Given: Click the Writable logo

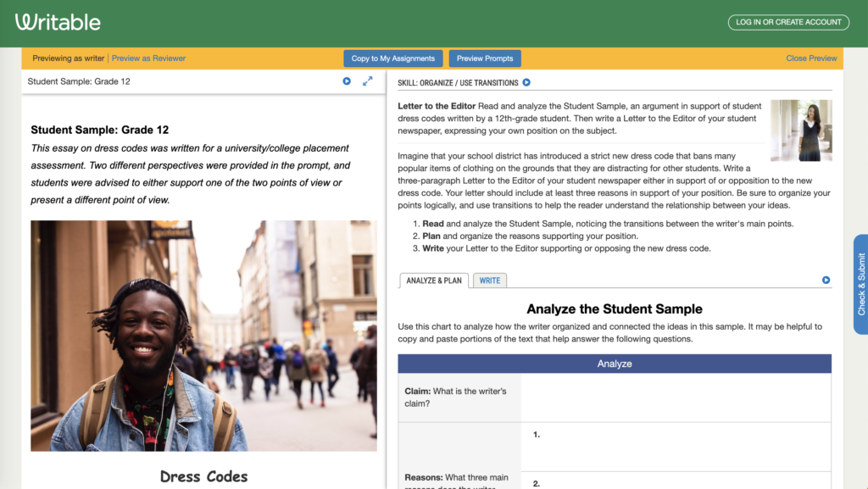Looking at the screenshot, I should click(56, 21).
